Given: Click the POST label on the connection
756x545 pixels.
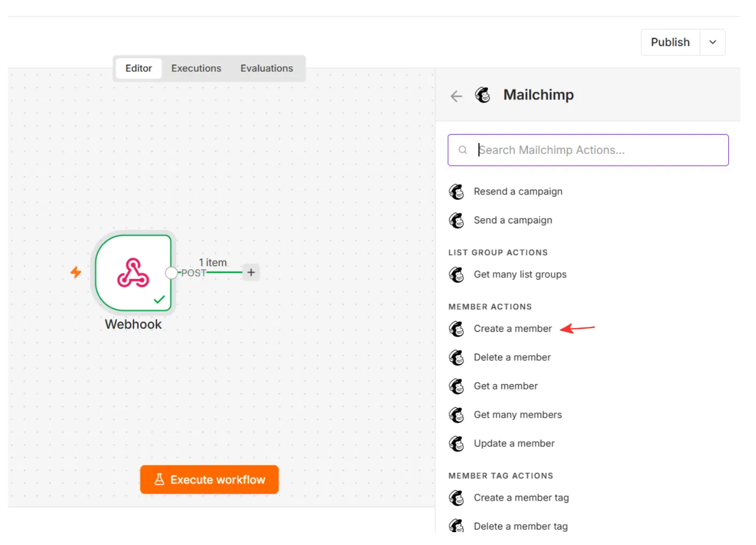Looking at the screenshot, I should click(193, 273).
